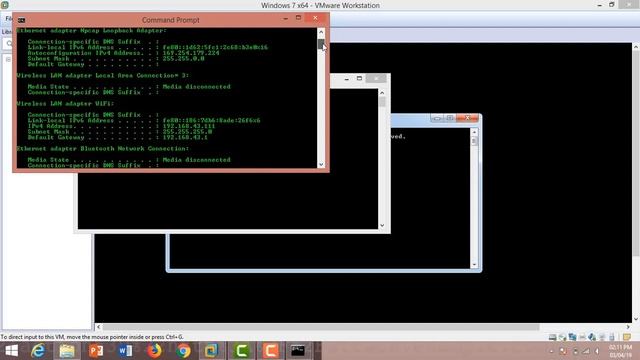
Task: Maximize the middle console window
Action: click(359, 78)
